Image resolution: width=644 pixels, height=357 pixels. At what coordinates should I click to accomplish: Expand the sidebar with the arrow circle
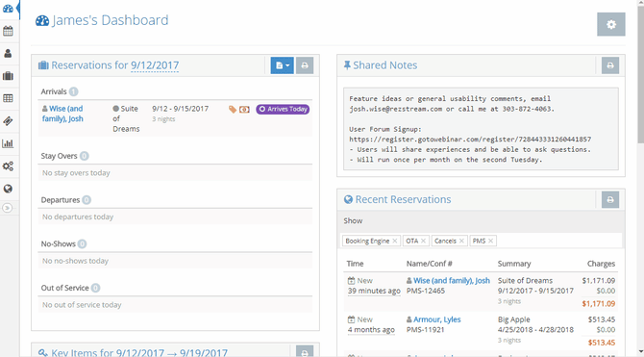click(7, 208)
